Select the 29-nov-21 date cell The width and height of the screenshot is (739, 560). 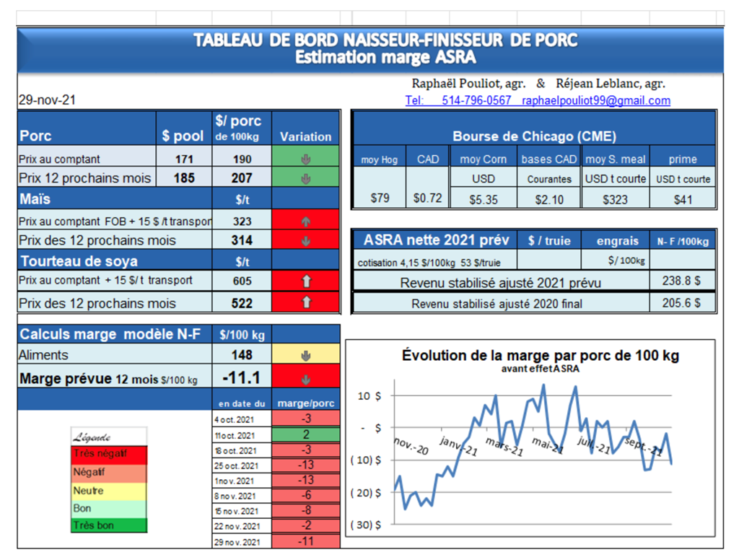(47, 101)
